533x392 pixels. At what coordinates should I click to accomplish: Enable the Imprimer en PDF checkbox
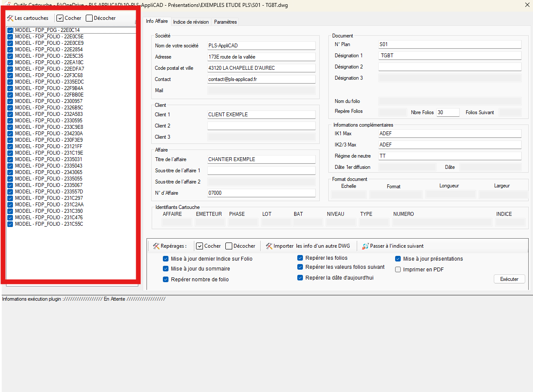point(399,270)
